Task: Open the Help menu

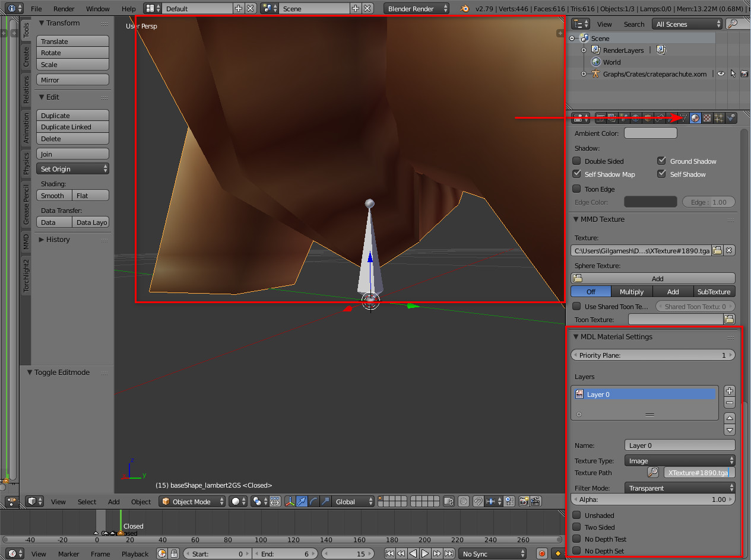Action: pos(129,8)
